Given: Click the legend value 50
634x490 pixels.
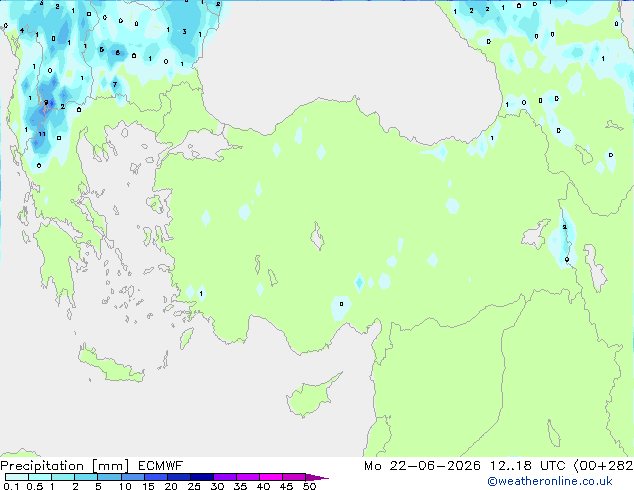Looking at the screenshot, I should click(309, 486).
